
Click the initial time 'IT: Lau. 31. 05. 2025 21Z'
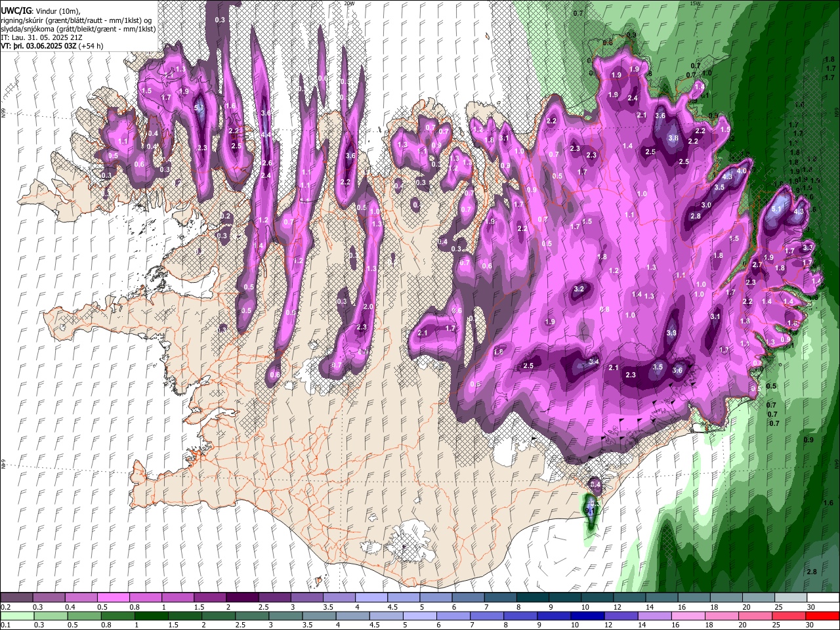[x=41, y=37]
